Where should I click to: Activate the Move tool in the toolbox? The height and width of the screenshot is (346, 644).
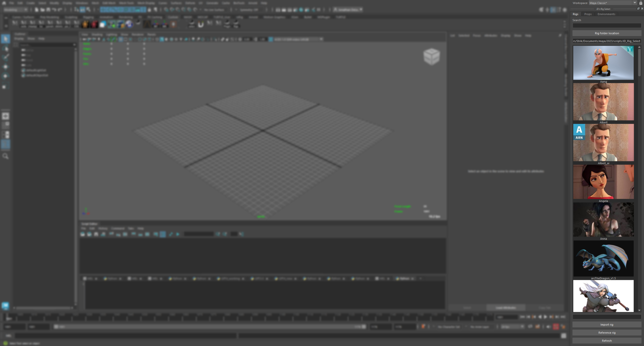pos(5,66)
